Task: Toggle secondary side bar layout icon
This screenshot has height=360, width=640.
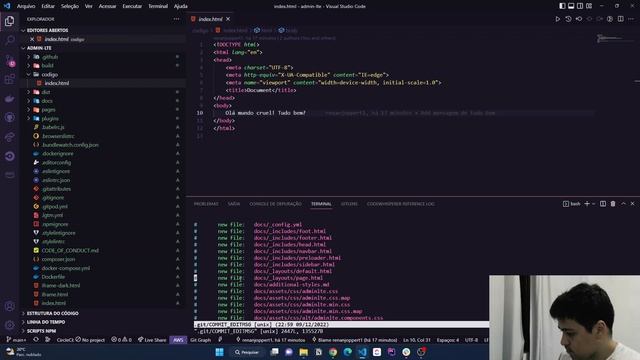Action: (x=580, y=6)
